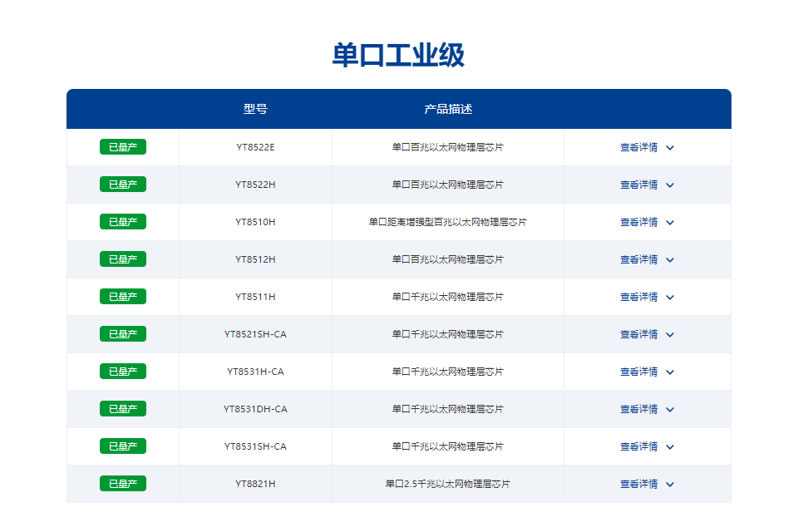Open 查看详情 link for YT8521SH-CA
The height and width of the screenshot is (532, 798).
(x=638, y=334)
